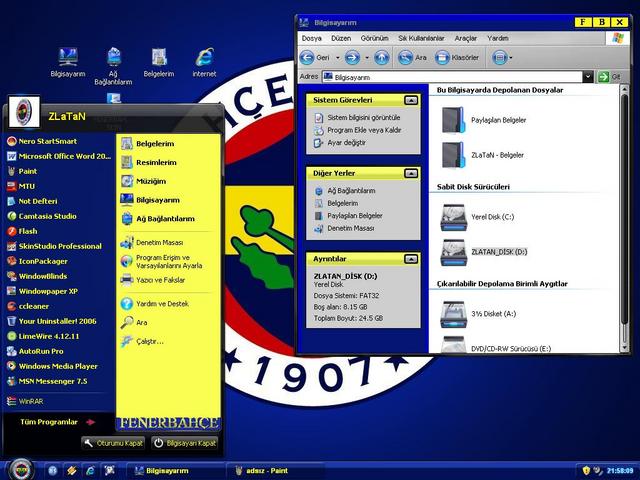Select the 3½ Disket (A:) drive icon
This screenshot has width=640, height=480.
pyautogui.click(x=460, y=313)
